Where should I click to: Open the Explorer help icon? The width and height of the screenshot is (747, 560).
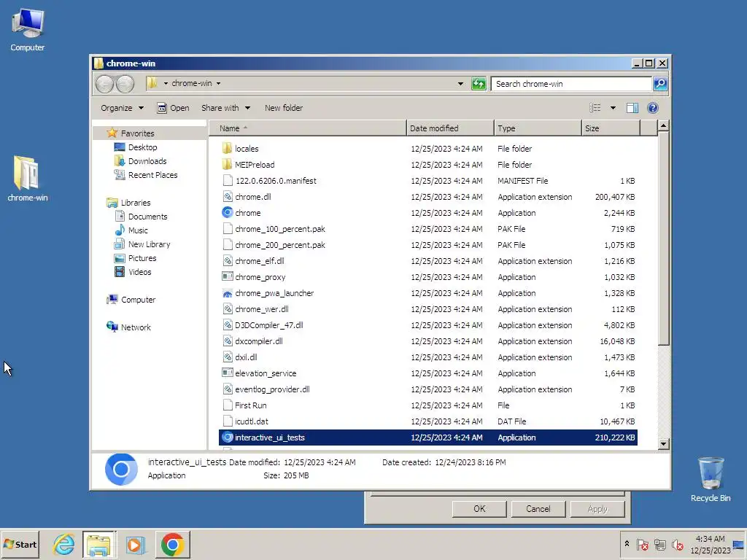[653, 108]
